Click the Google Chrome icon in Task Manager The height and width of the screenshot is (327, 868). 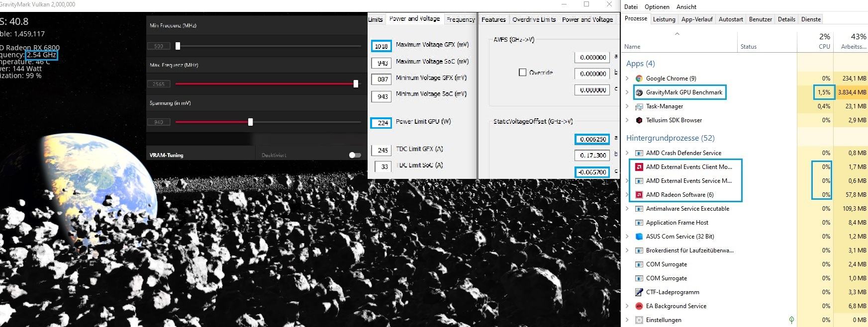point(639,79)
